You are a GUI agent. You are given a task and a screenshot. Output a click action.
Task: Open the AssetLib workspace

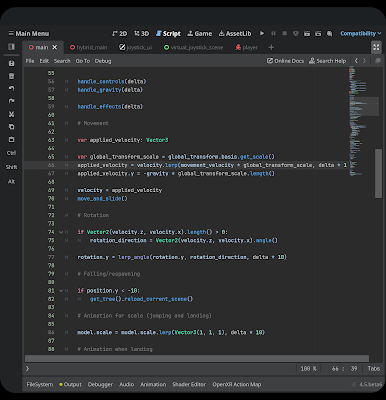click(x=235, y=33)
